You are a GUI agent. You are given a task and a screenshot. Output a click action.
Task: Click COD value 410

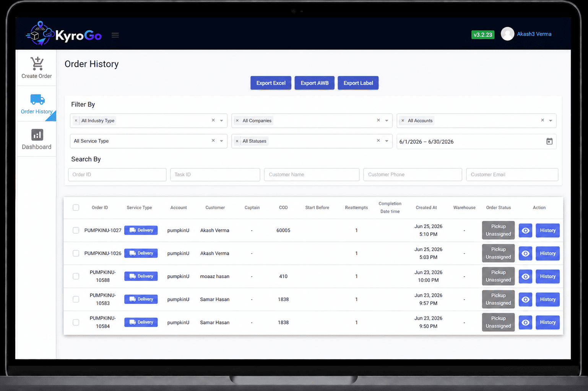pyautogui.click(x=283, y=276)
